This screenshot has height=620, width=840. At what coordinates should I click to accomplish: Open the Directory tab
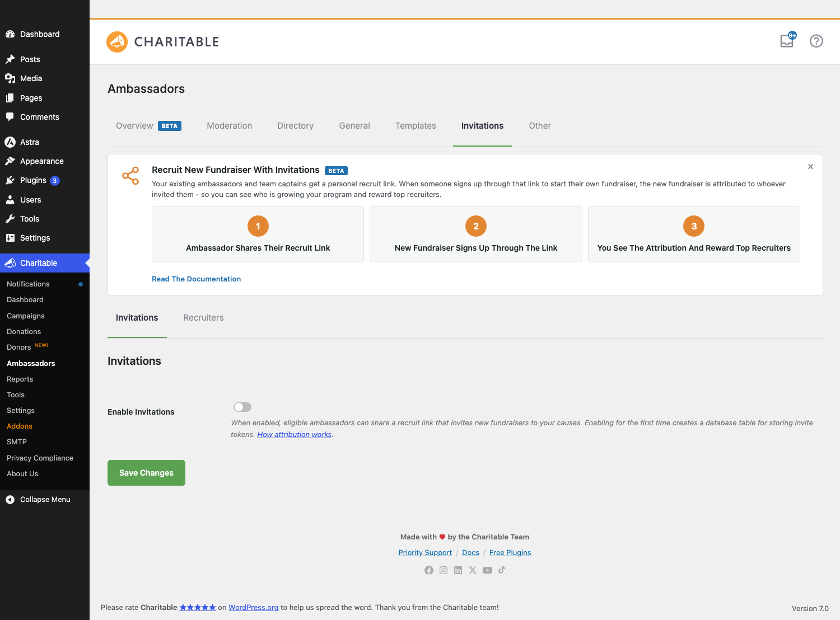pos(296,126)
